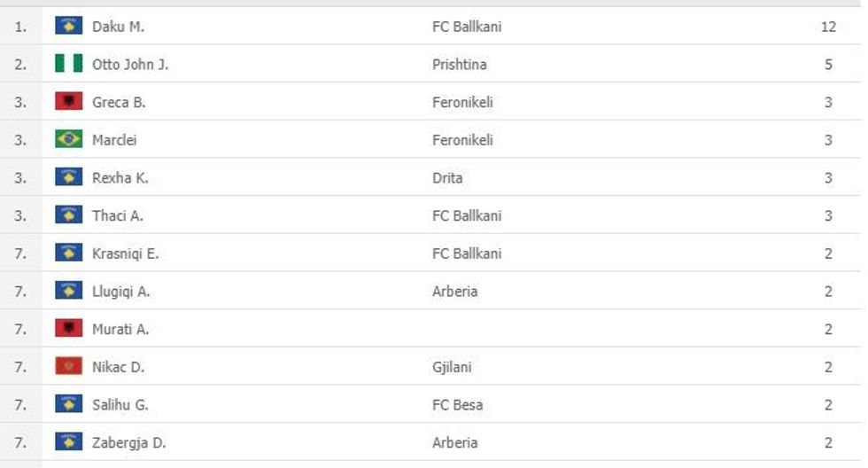The height and width of the screenshot is (468, 868).
Task: Open Otto John J. player link
Action: [129, 65]
